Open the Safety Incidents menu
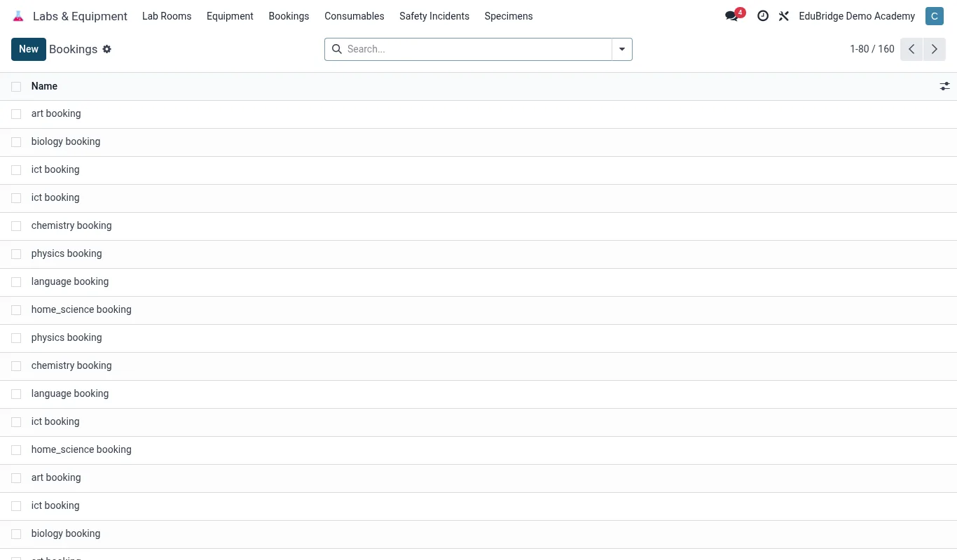This screenshot has width=957, height=560. (x=434, y=16)
